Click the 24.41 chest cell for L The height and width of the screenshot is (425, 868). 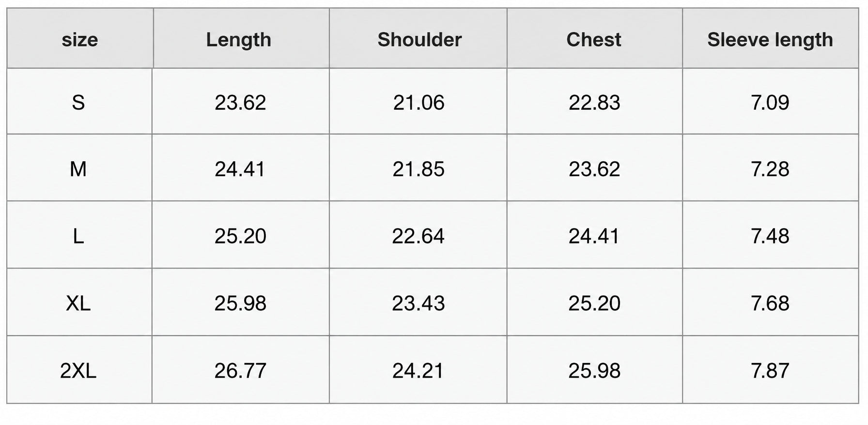tap(594, 235)
